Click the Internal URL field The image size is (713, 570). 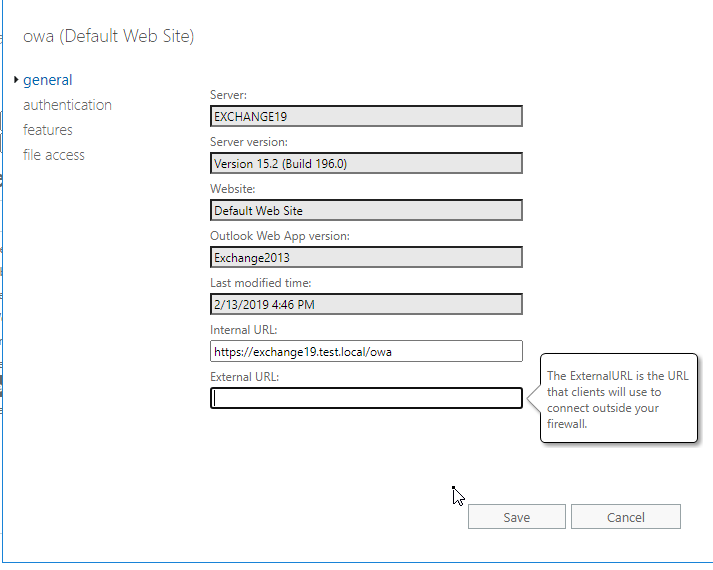366,351
